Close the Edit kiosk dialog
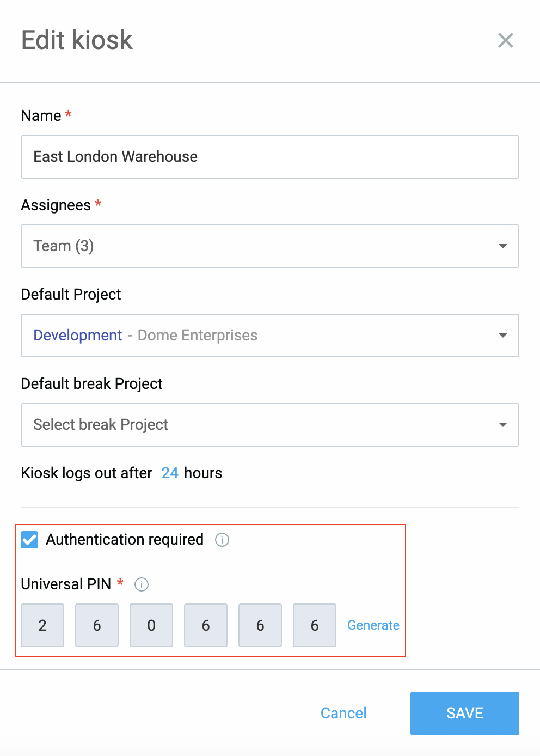This screenshot has width=540, height=756. tap(506, 40)
